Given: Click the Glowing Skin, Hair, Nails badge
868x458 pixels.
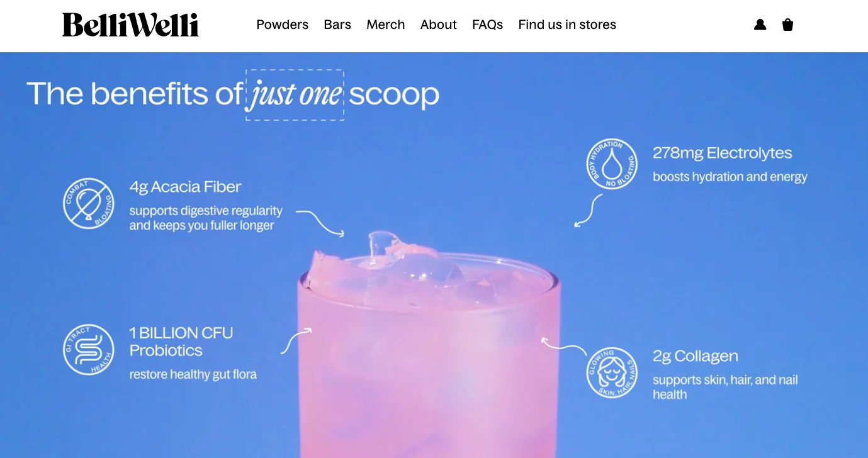Looking at the screenshot, I should tap(612, 372).
